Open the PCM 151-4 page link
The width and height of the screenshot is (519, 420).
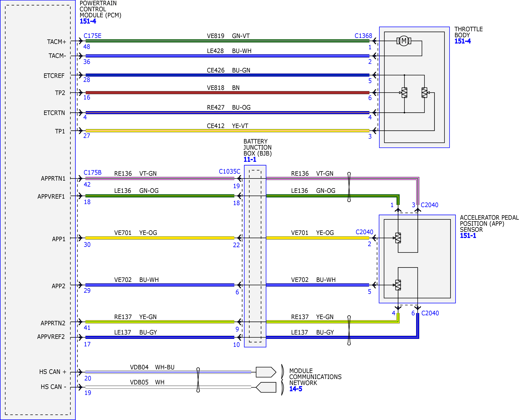pos(88,21)
